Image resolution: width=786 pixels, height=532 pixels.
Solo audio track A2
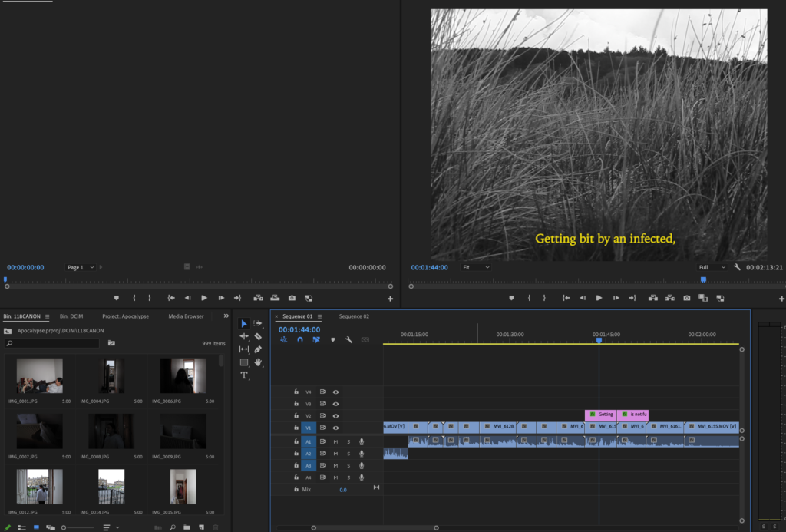click(348, 454)
